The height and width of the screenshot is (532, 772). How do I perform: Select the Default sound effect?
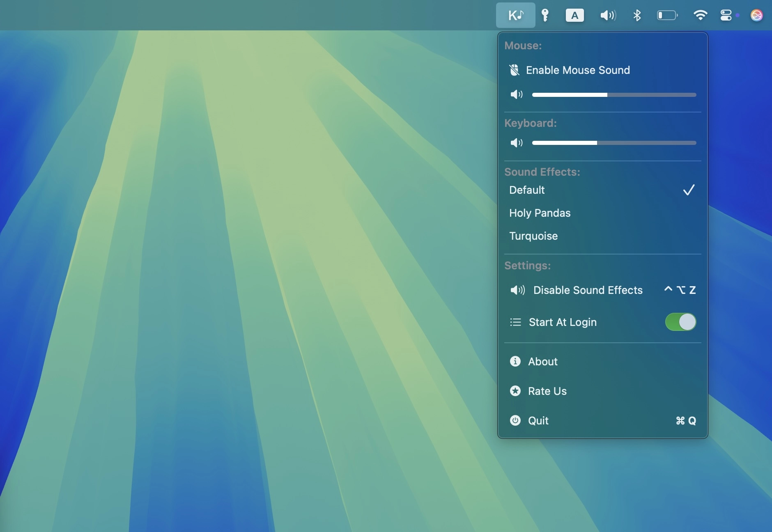tap(527, 190)
